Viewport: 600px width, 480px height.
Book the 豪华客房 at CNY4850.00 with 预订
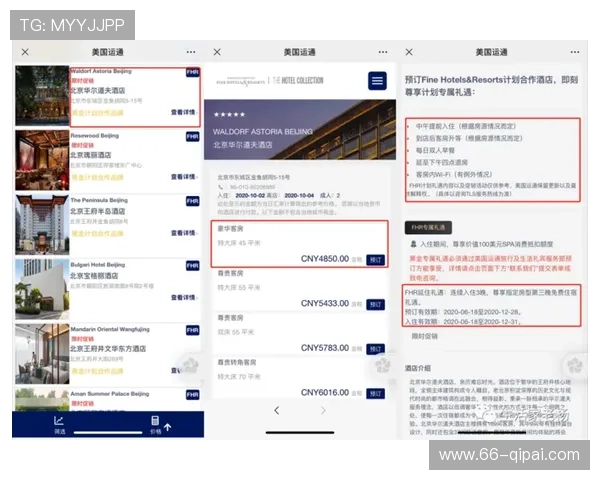click(375, 260)
